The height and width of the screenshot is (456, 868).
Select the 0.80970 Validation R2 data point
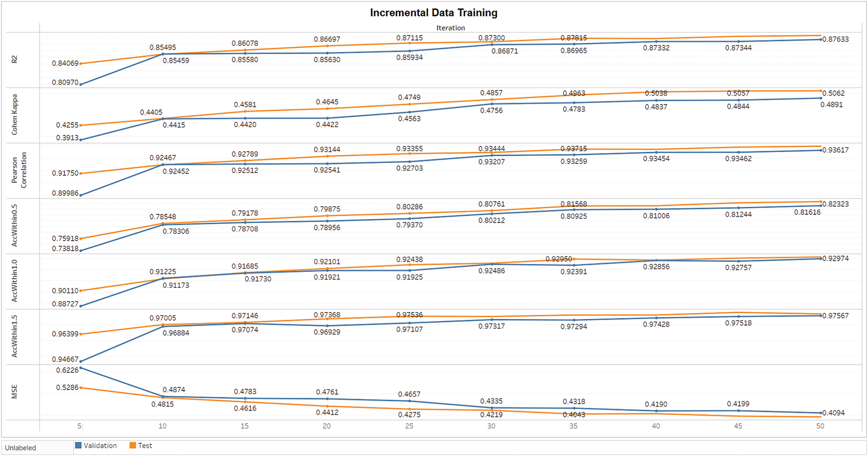tap(81, 84)
